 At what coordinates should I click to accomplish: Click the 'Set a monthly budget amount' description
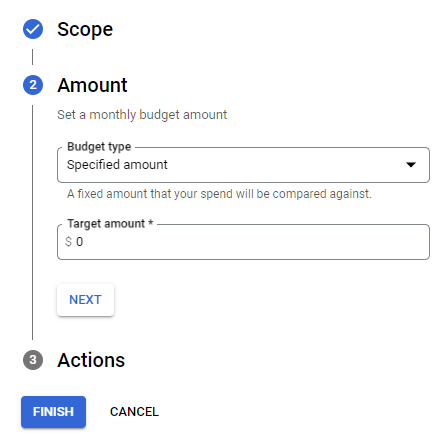pyautogui.click(x=142, y=115)
